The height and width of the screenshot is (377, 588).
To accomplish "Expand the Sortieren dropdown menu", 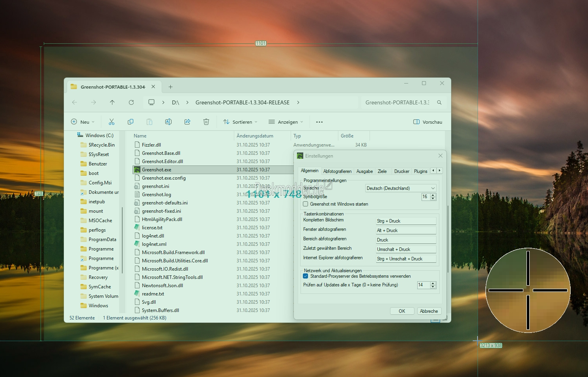I will tap(240, 122).
